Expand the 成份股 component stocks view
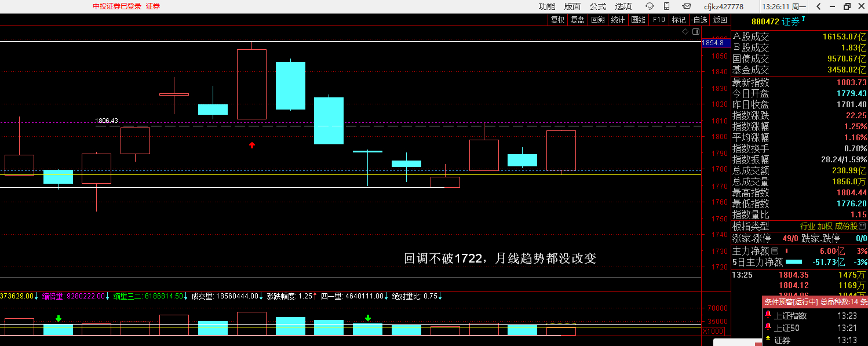The height and width of the screenshot is (346, 868). tap(846, 226)
